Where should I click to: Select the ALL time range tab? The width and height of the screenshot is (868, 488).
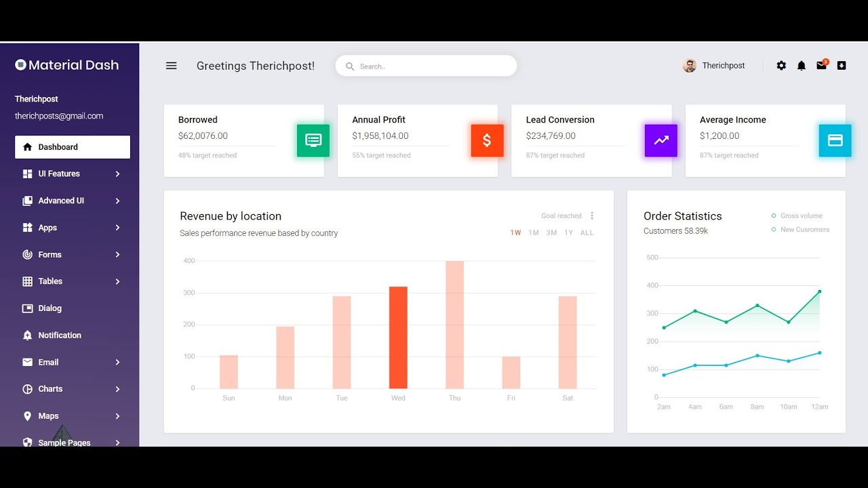[587, 232]
